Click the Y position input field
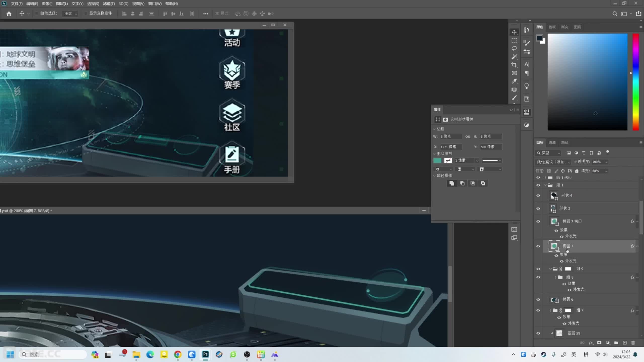The height and width of the screenshot is (362, 644). click(x=491, y=147)
